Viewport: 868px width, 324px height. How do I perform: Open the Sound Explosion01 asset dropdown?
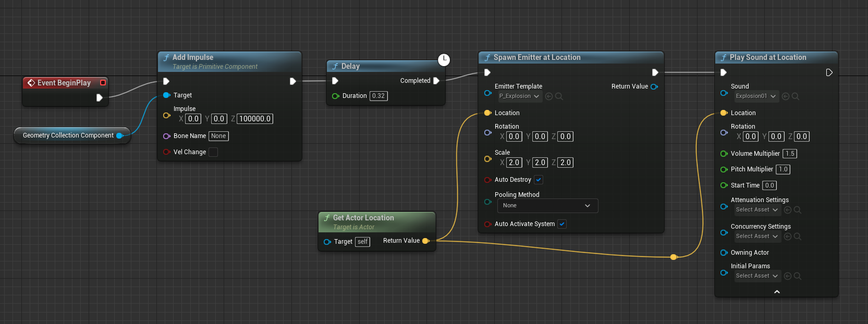pos(756,96)
